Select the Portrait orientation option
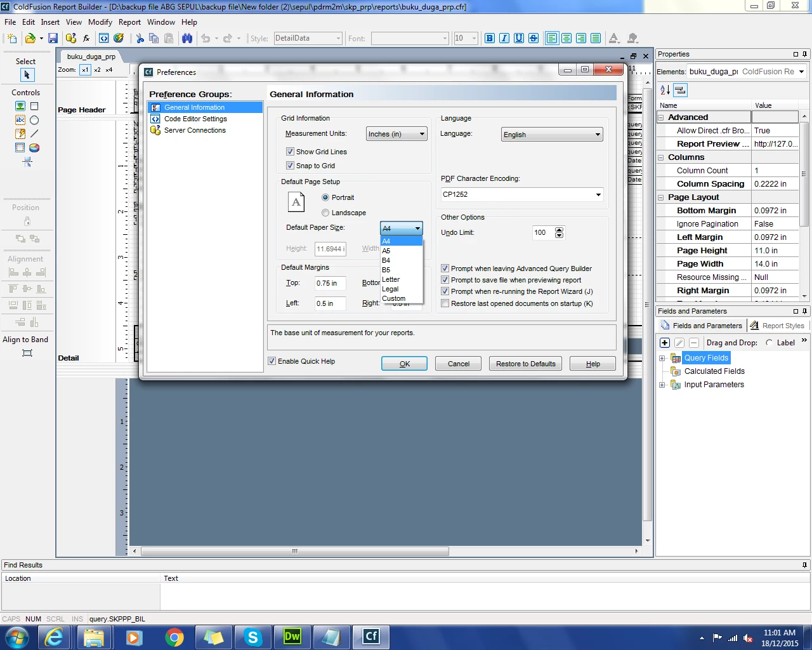812x650 pixels. (x=325, y=197)
